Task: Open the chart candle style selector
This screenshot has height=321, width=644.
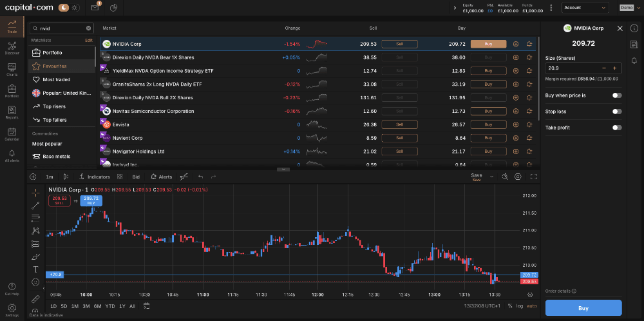Action: pos(66,177)
